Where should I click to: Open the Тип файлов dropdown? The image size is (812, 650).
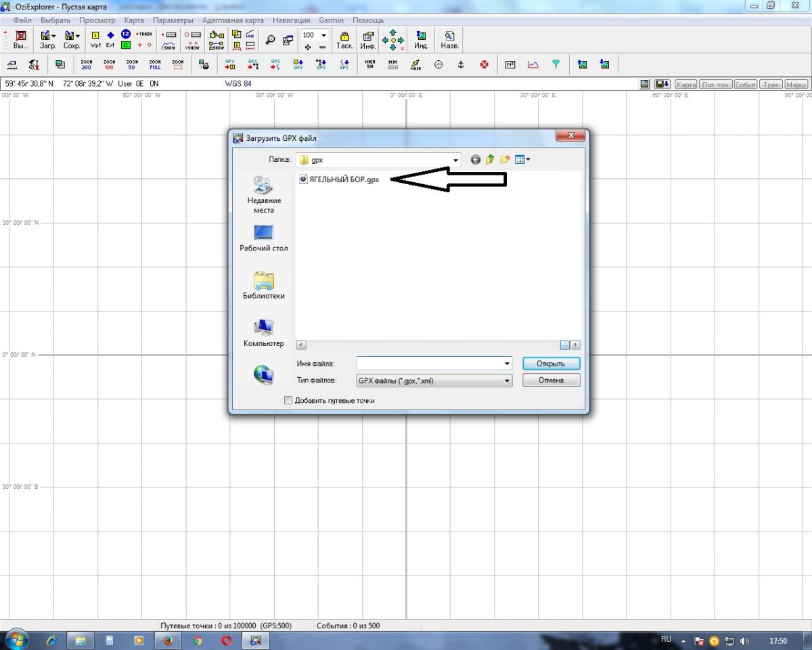507,381
